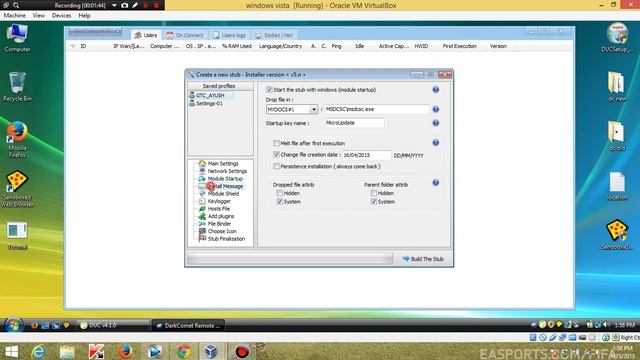Click help icon beside file attributes
The height and width of the screenshot is (360, 640).
[x=436, y=182]
